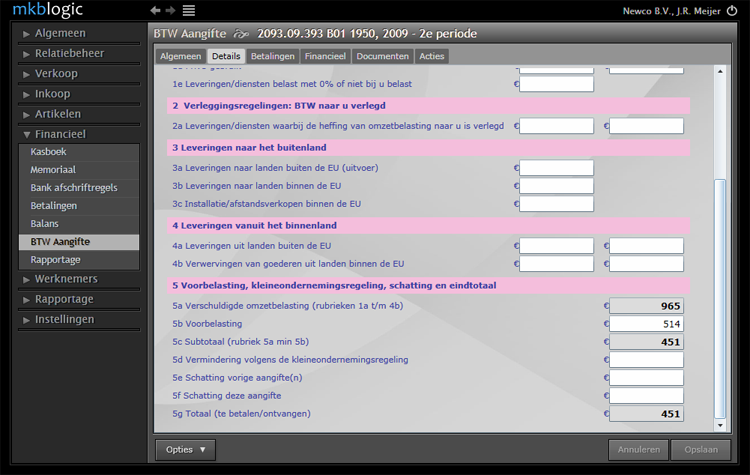Click the Annuleren button
The height and width of the screenshot is (475, 750).
tap(638, 450)
